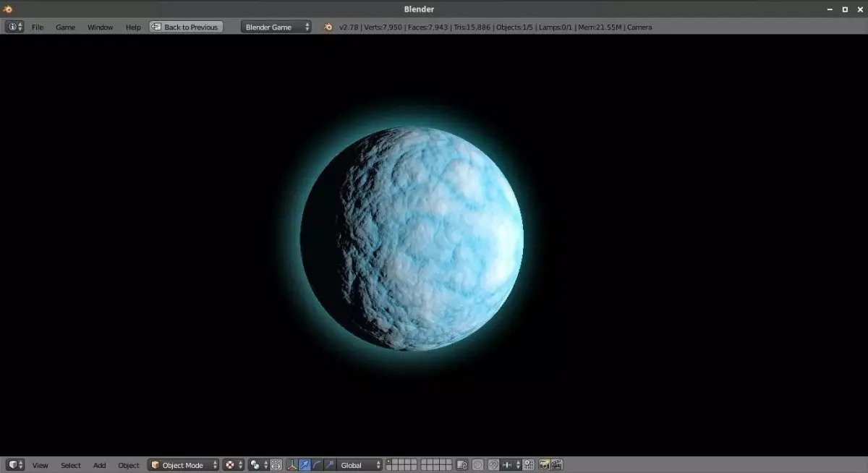Render an OpenGL image with the camera icon
868x473 pixels.
[x=544, y=465]
